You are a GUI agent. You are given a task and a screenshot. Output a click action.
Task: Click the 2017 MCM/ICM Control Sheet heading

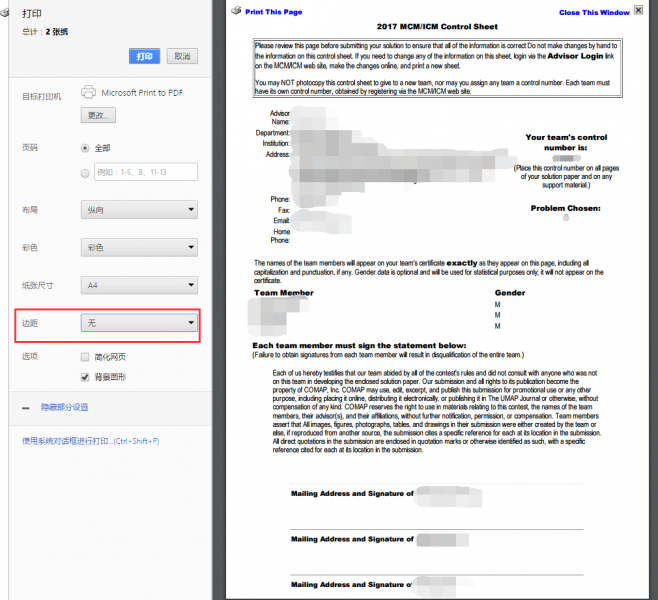click(x=439, y=27)
